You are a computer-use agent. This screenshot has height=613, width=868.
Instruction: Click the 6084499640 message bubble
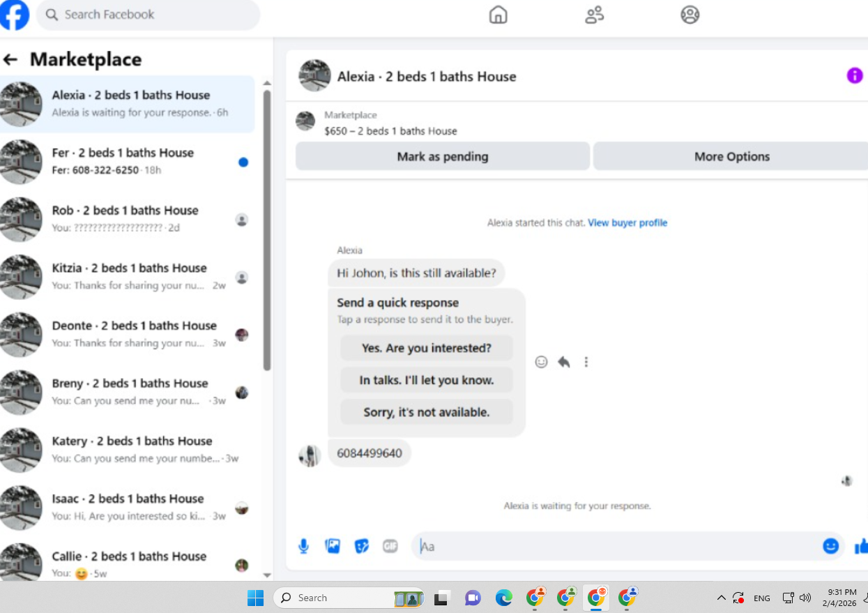click(x=370, y=453)
